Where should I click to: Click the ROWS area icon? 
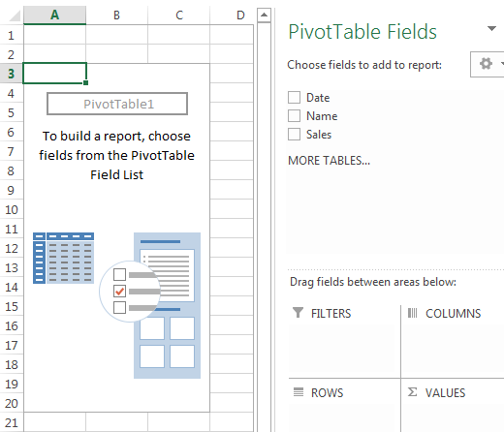[299, 392]
